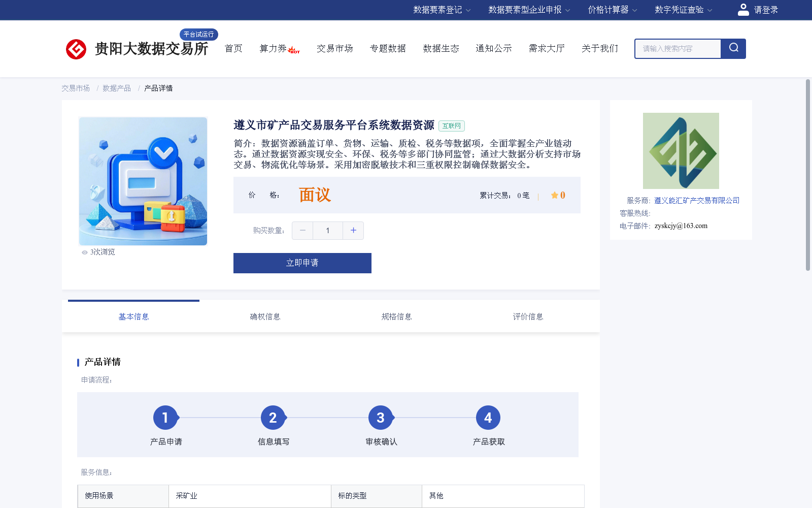
Task: Switch to 基本信息 tab
Action: pos(133,316)
